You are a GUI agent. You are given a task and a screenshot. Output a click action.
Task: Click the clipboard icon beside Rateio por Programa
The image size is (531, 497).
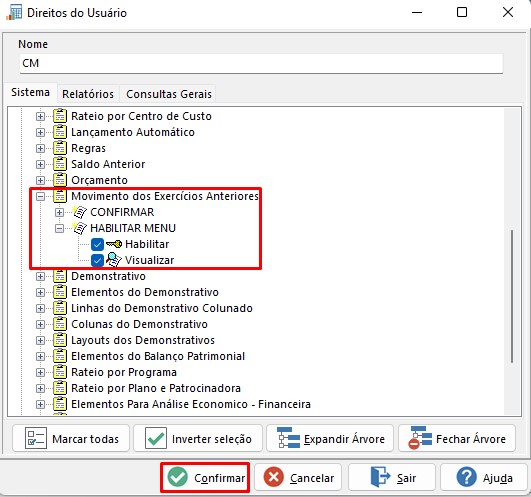pyautogui.click(x=60, y=372)
